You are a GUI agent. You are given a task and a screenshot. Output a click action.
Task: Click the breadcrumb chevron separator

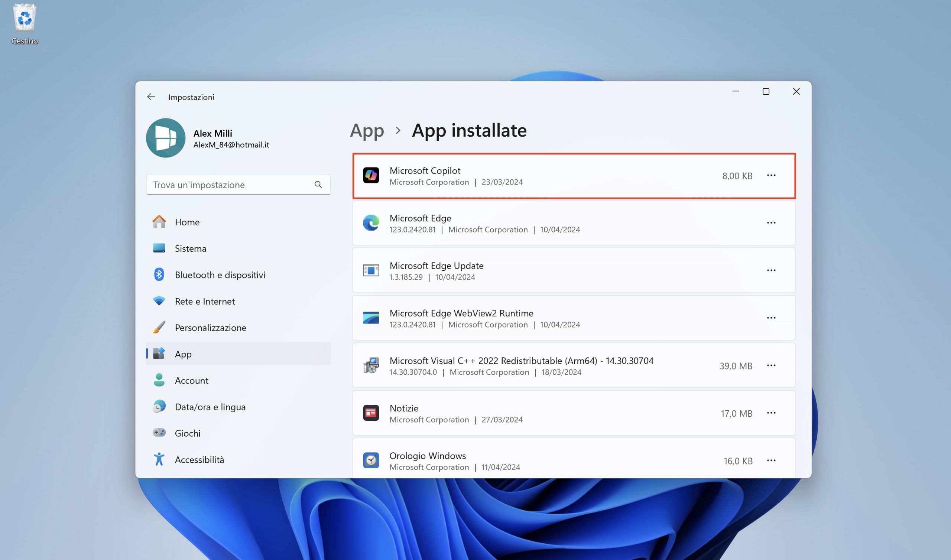398,131
